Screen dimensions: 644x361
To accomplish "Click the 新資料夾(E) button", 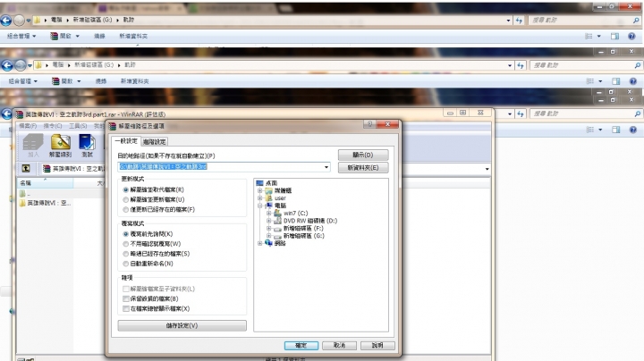I will coord(363,168).
